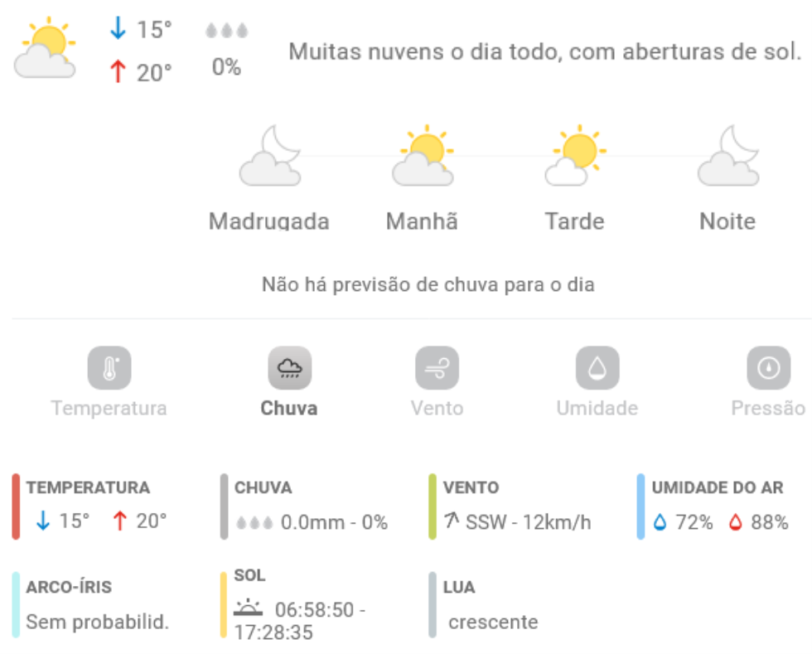
Task: Click the Umidade droplet icon
Action: [597, 368]
